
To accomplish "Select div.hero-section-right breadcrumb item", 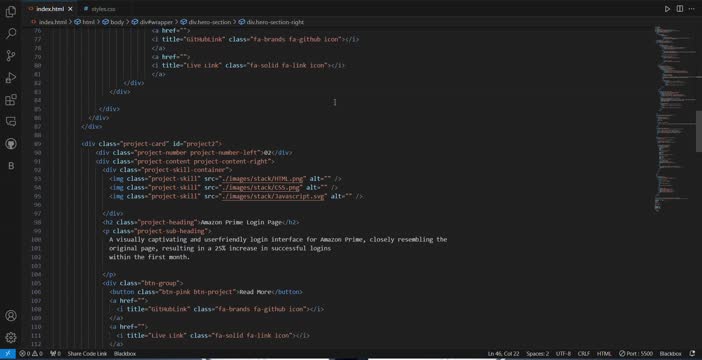I will pyautogui.click(x=271, y=21).
